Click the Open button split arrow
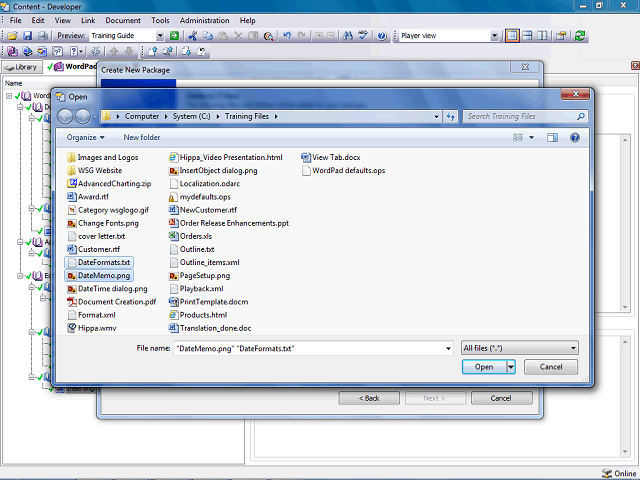Image resolution: width=640 pixels, height=480 pixels. pyautogui.click(x=511, y=367)
